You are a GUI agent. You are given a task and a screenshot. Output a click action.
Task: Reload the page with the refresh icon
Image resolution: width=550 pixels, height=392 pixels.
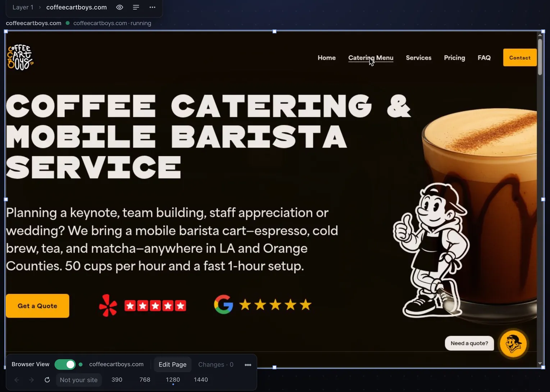(47, 380)
